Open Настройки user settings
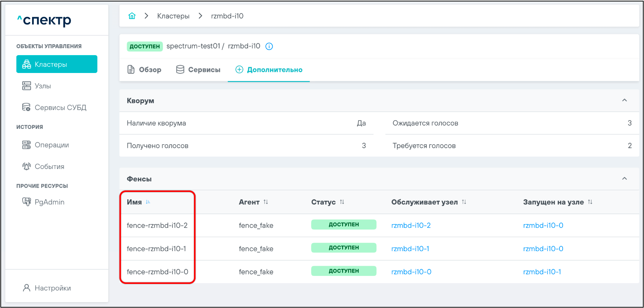The width and height of the screenshot is (644, 308). coord(53,288)
